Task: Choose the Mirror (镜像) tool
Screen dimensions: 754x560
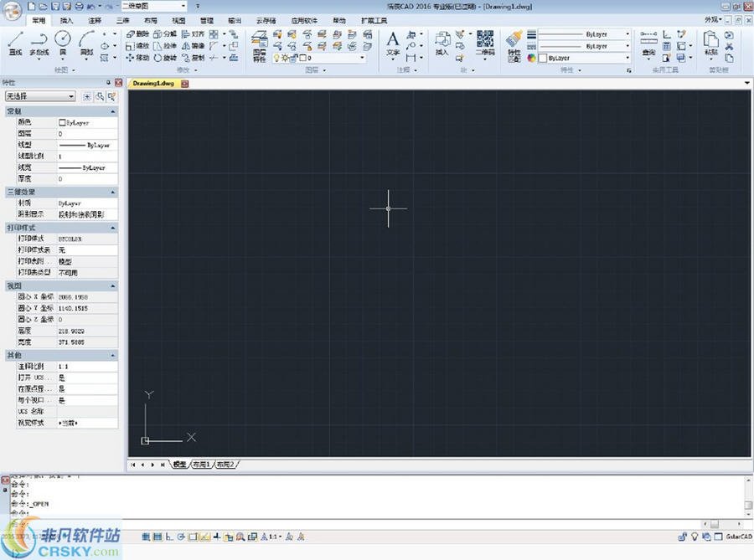Action: (193, 46)
